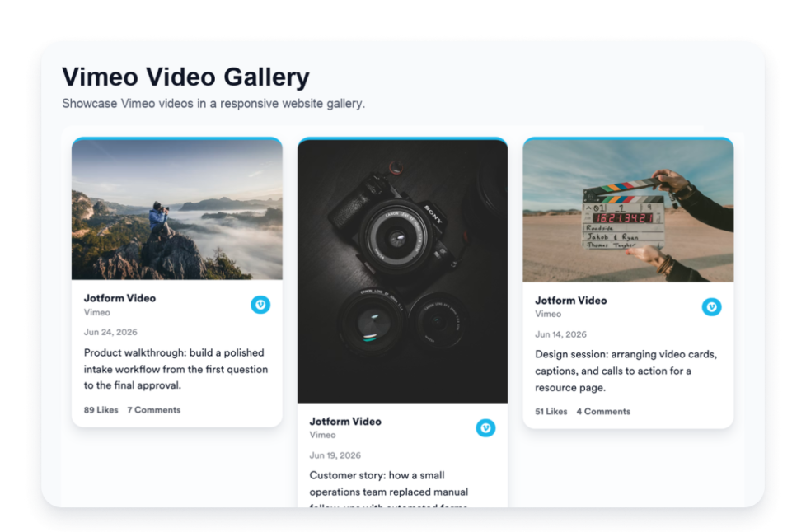The height and width of the screenshot is (532, 806).
Task: Select the date Jun 14, 2026
Action: pyautogui.click(x=560, y=334)
